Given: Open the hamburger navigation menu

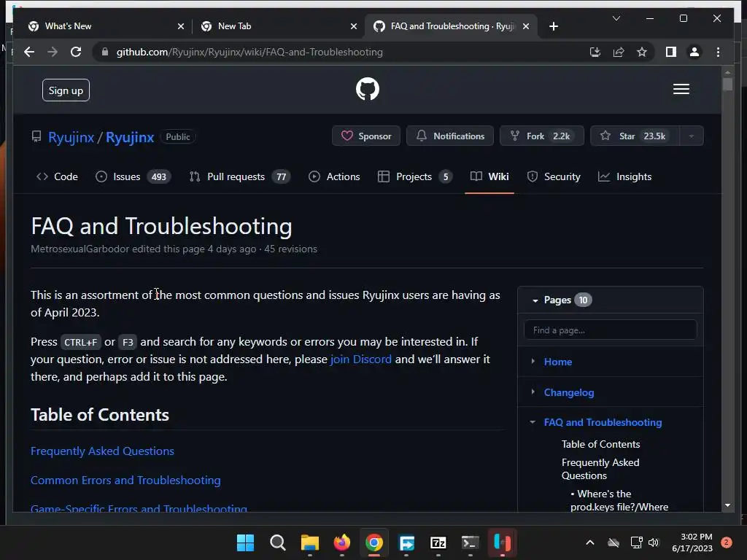Looking at the screenshot, I should pyautogui.click(x=681, y=89).
